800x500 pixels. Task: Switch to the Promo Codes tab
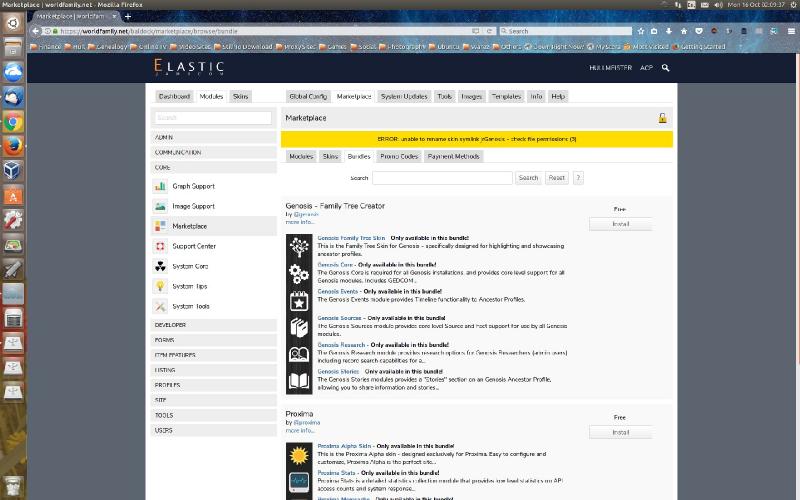tap(399, 157)
